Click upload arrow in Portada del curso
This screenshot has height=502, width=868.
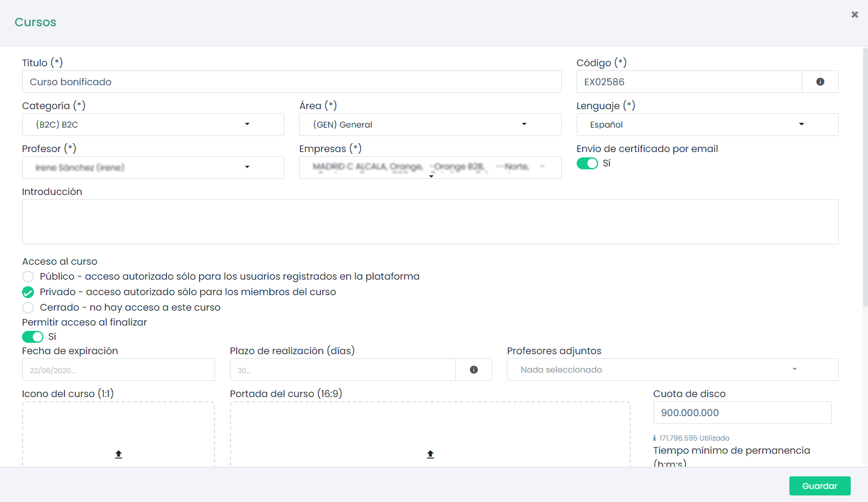pos(430,454)
